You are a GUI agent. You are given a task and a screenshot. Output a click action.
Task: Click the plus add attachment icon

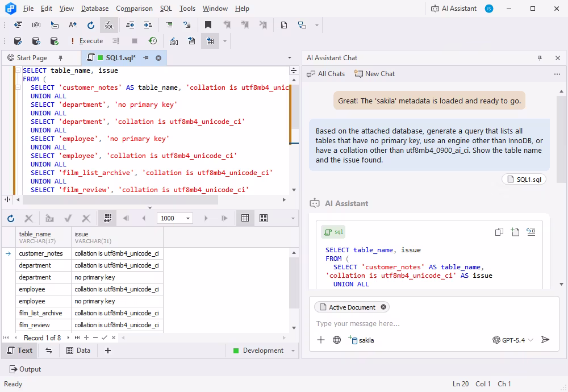point(321,340)
